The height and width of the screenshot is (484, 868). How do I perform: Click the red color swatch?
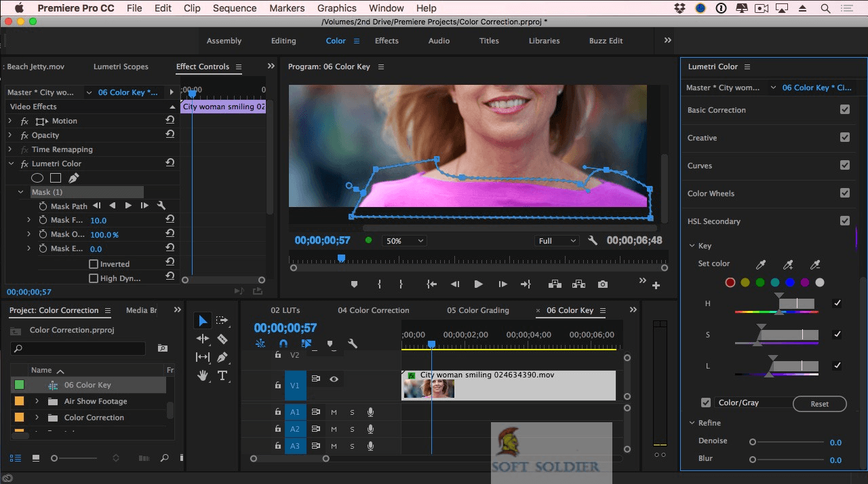pyautogui.click(x=730, y=282)
